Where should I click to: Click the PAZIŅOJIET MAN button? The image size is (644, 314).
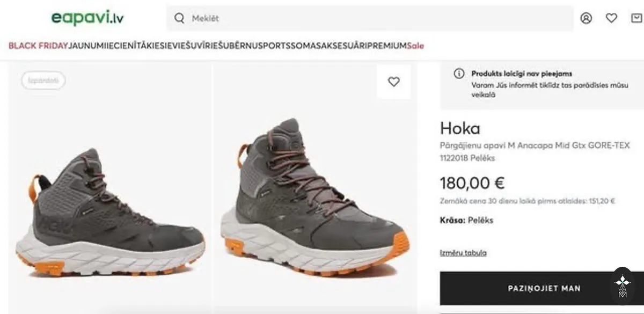544,288
